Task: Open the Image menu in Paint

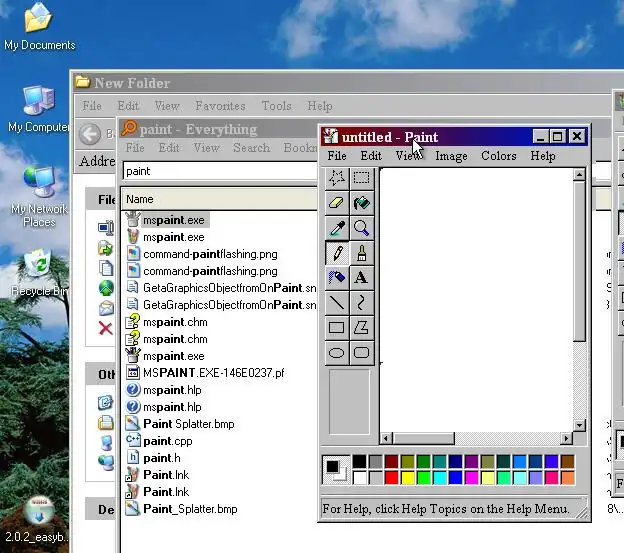Action: click(451, 156)
